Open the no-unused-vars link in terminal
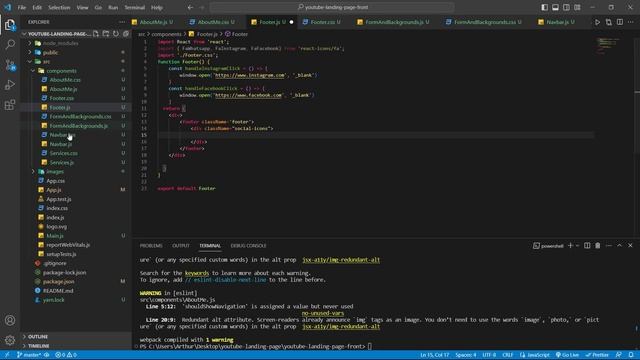Screen dimensions: 640x360 (323, 313)
